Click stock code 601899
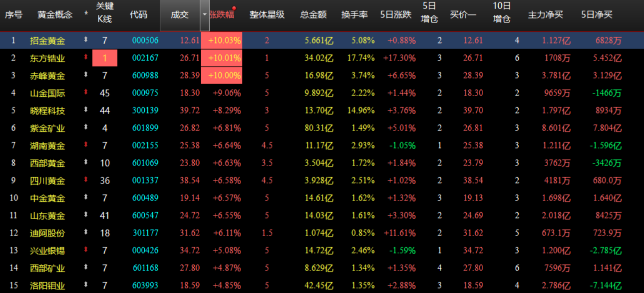 point(145,128)
